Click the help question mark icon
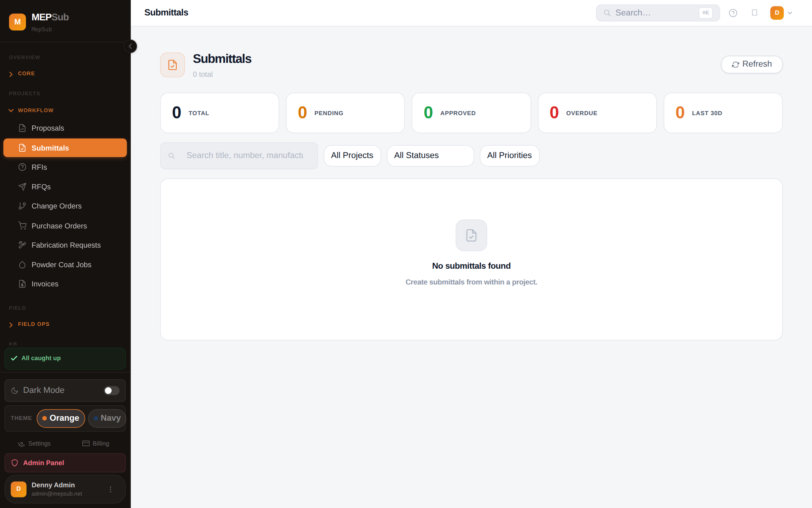812x508 pixels. 733,13
